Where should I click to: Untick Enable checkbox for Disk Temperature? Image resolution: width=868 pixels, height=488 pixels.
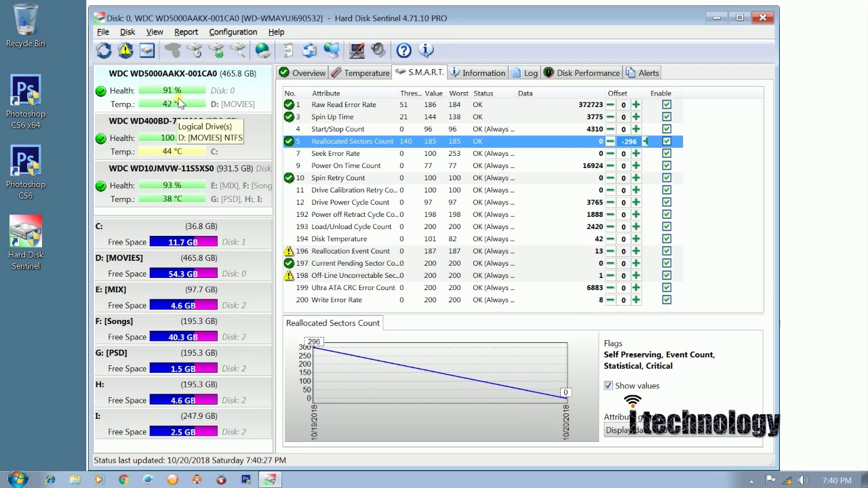(667, 239)
